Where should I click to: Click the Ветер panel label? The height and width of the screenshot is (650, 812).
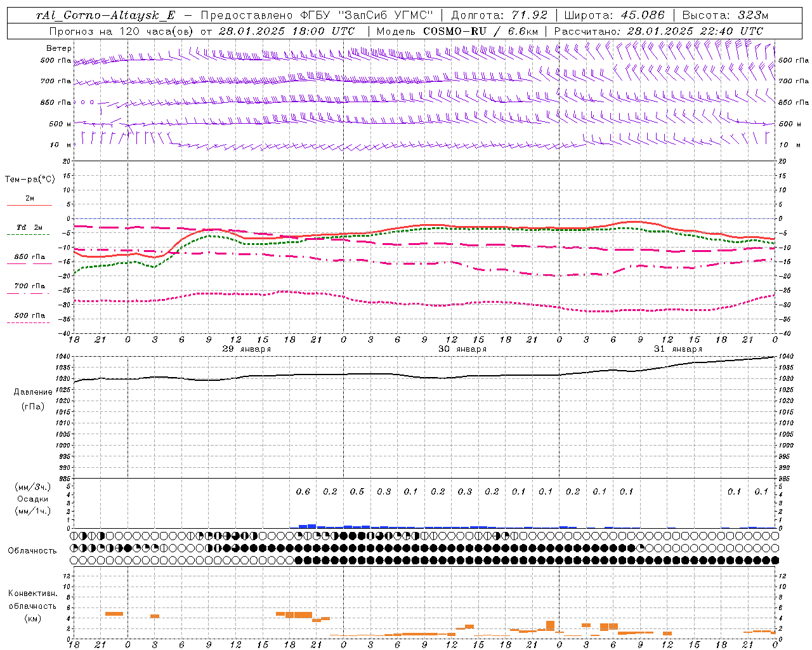[59, 48]
